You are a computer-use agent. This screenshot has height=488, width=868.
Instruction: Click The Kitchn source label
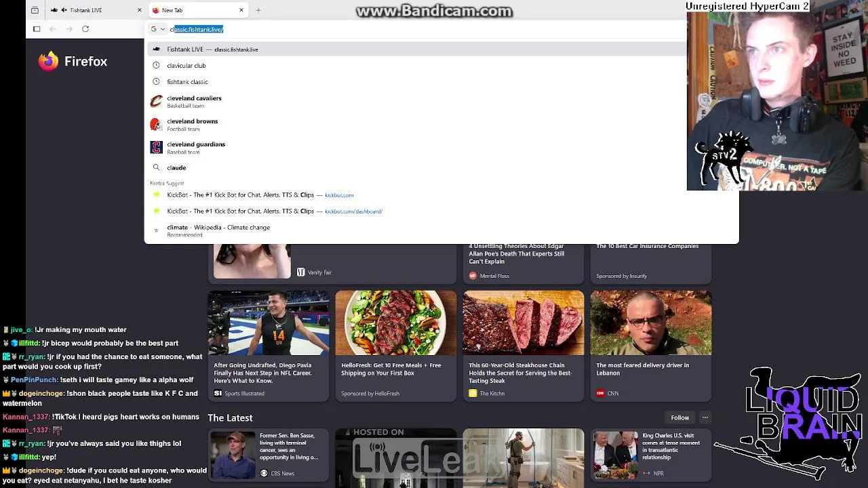pyautogui.click(x=486, y=393)
